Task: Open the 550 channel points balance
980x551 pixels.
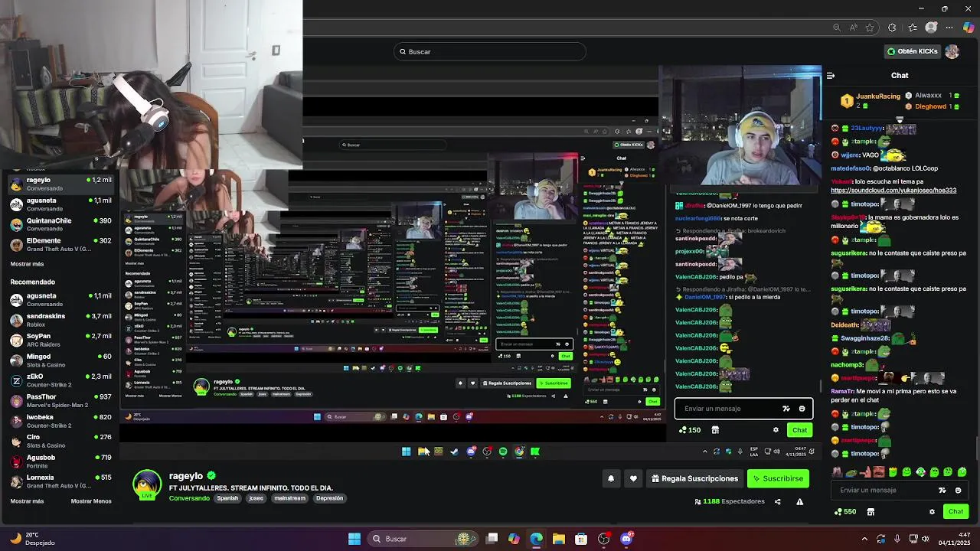Action: click(x=844, y=511)
